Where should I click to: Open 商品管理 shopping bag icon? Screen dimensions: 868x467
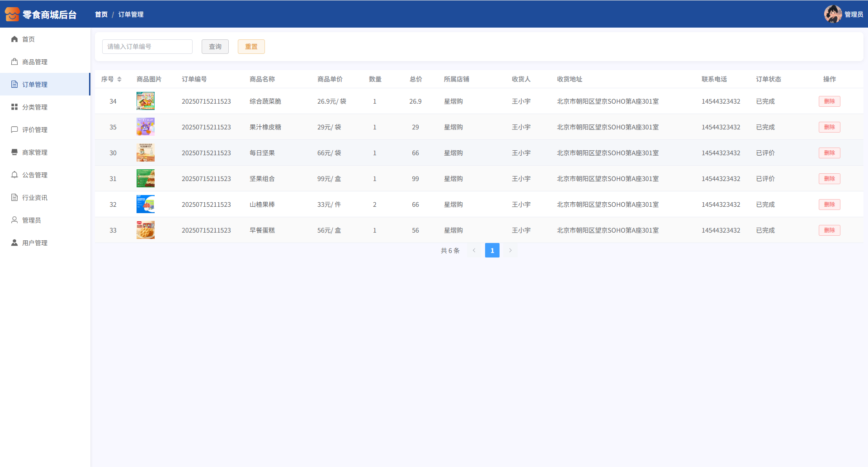(x=14, y=62)
